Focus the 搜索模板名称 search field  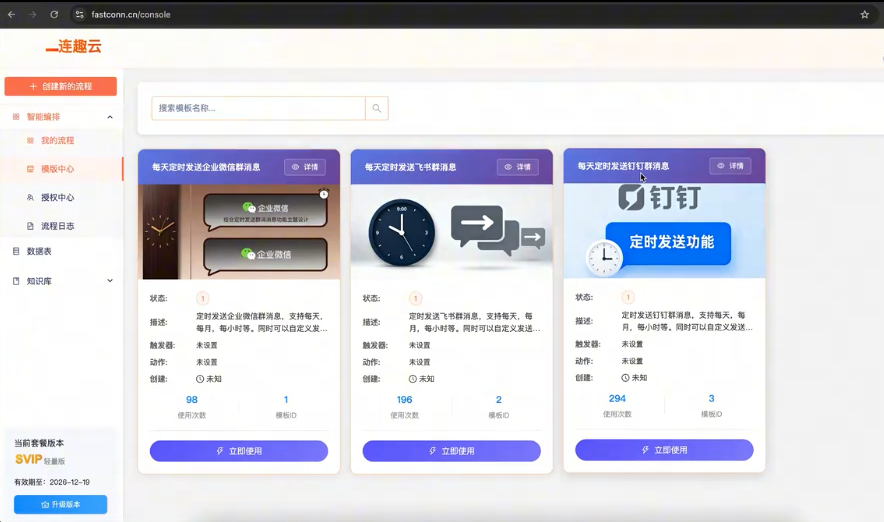tap(258, 108)
